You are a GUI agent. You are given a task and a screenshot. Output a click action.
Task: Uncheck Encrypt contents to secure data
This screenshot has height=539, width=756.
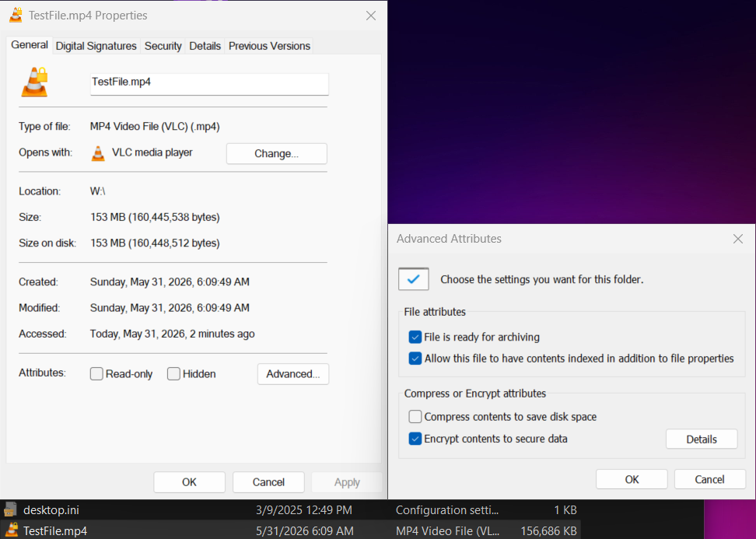pyautogui.click(x=415, y=439)
